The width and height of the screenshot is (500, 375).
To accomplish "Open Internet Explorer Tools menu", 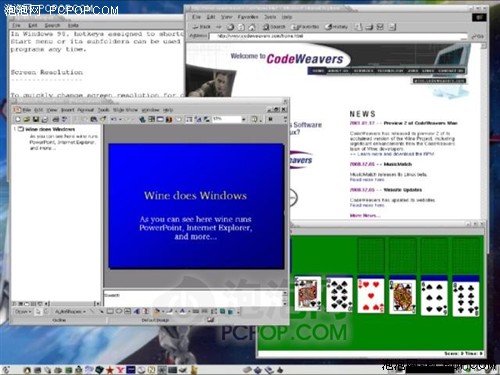I will click(x=270, y=17).
